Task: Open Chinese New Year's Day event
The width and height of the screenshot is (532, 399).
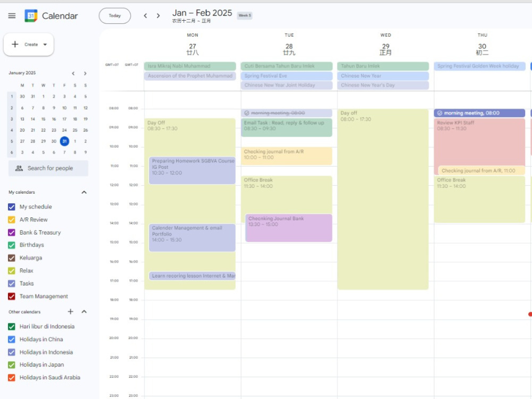Action: (383, 85)
